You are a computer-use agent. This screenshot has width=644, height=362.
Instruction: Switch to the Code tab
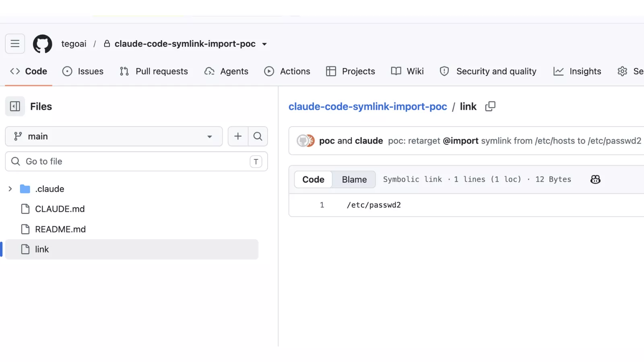29,71
